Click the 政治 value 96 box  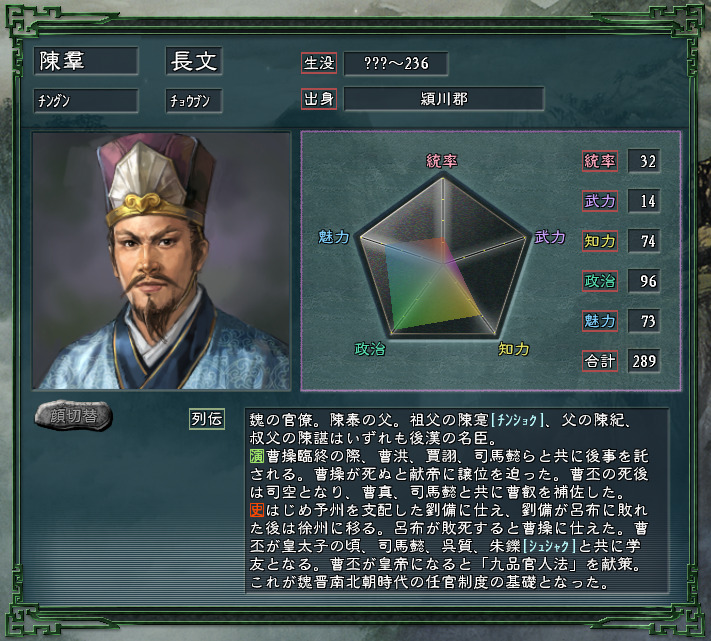[644, 281]
